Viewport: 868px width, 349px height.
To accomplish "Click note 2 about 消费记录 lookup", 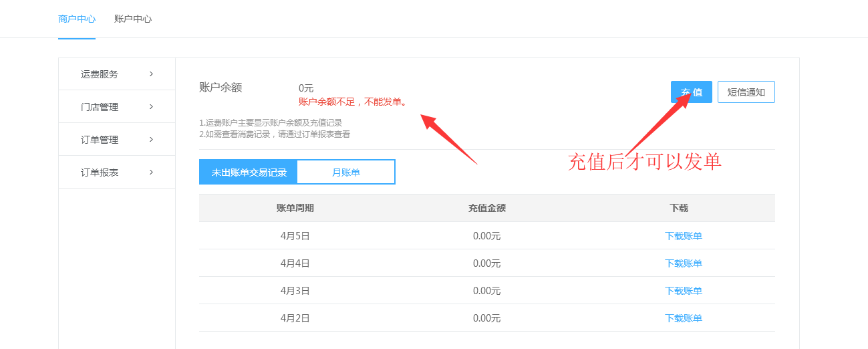I will pyautogui.click(x=275, y=134).
